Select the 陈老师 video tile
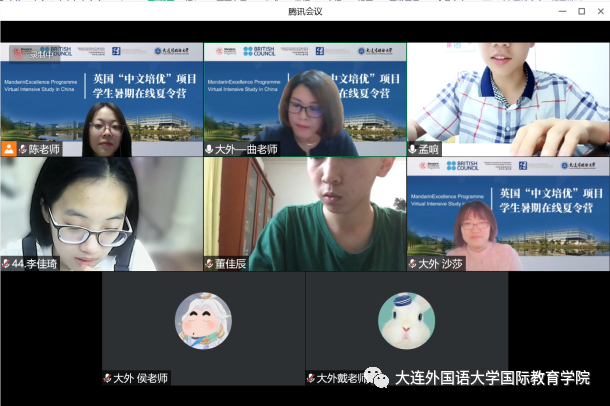The image size is (610, 406). click(102, 100)
